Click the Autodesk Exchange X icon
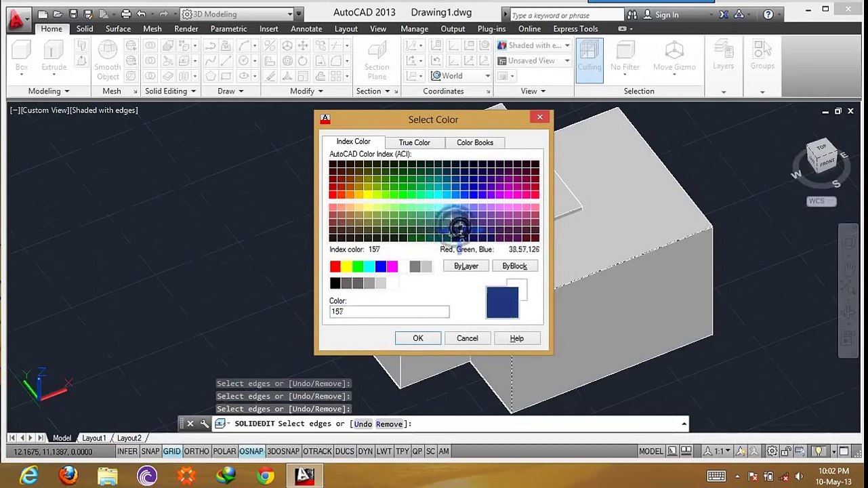Screen dimensions: 868x488 coord(724,14)
